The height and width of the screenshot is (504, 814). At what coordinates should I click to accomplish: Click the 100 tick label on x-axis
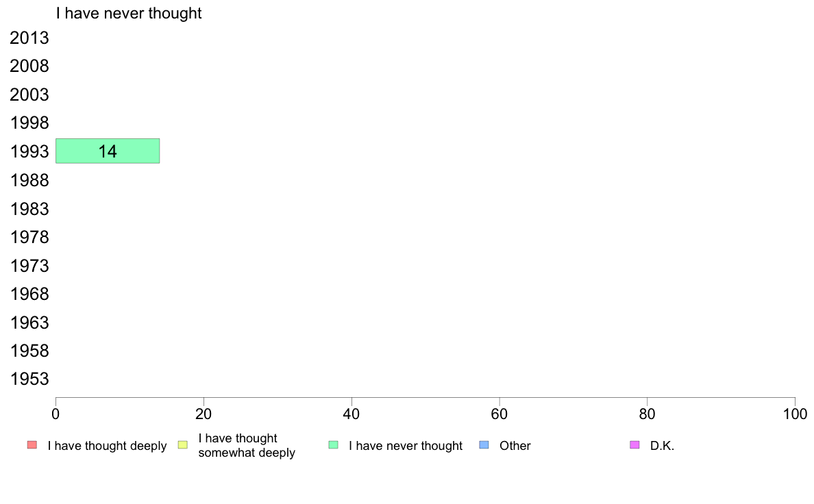pos(795,414)
